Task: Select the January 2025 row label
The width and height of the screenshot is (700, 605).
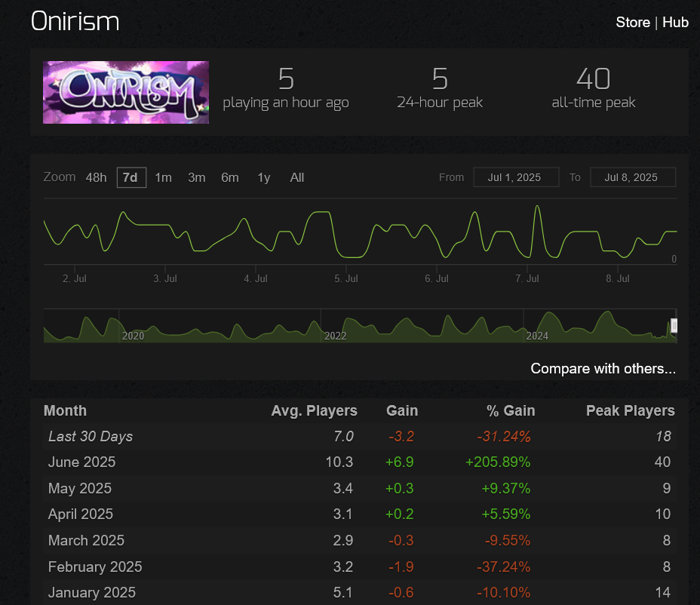Action: tap(92, 593)
